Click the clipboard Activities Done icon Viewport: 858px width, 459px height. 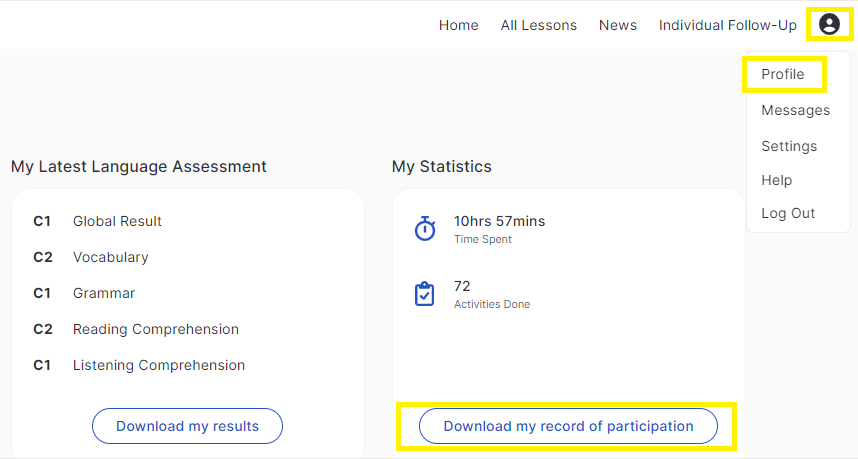(425, 294)
